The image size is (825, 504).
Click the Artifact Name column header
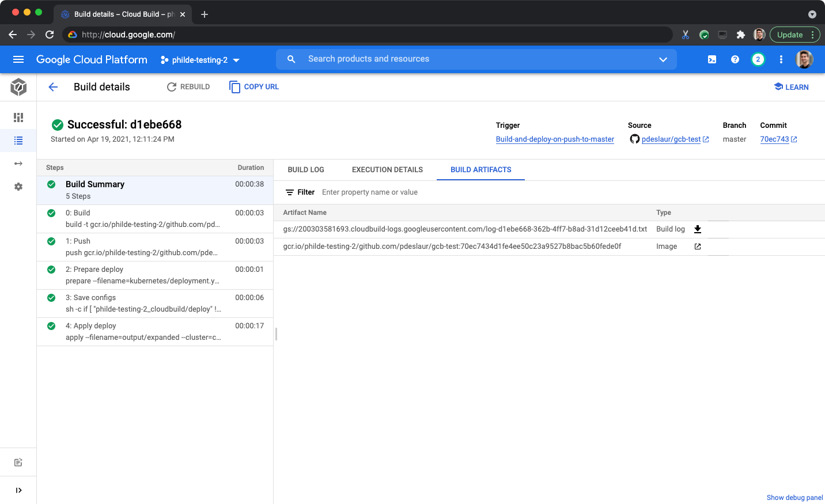305,213
